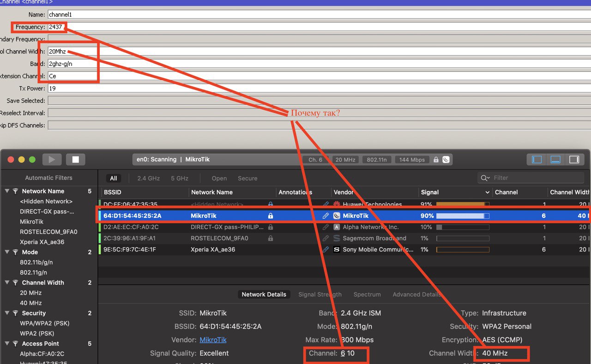Click the pencil icon in the DIRECT-GX row

point(326,227)
